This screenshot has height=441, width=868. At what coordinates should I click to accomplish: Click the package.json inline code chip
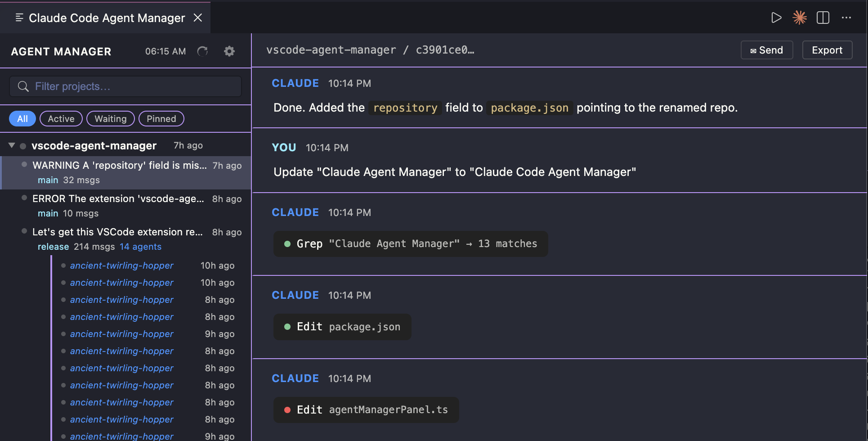[x=529, y=108]
